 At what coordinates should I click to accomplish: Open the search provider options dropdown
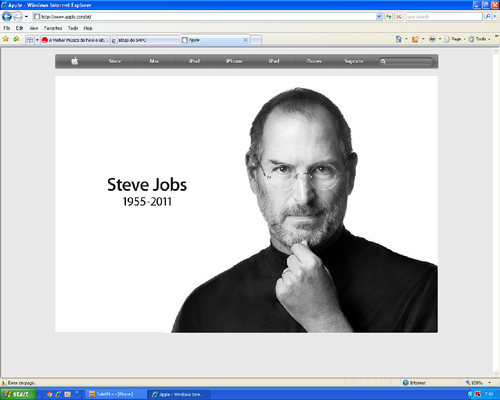495,16
